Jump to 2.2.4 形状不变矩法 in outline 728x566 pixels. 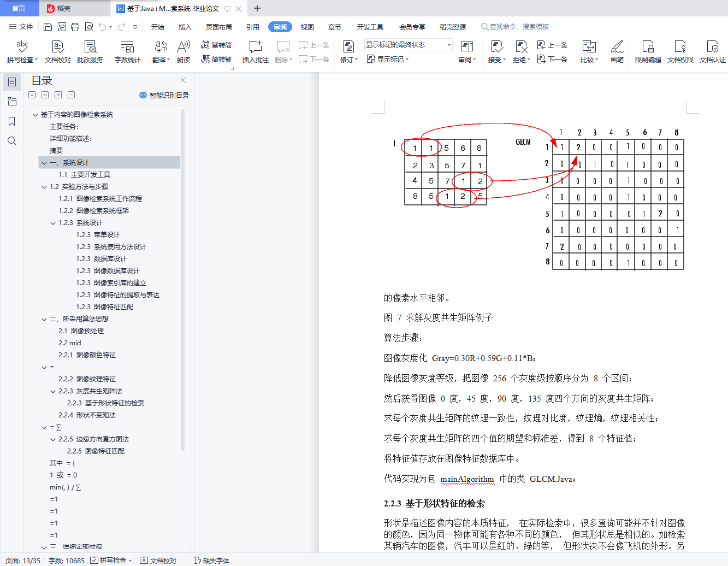87,415
